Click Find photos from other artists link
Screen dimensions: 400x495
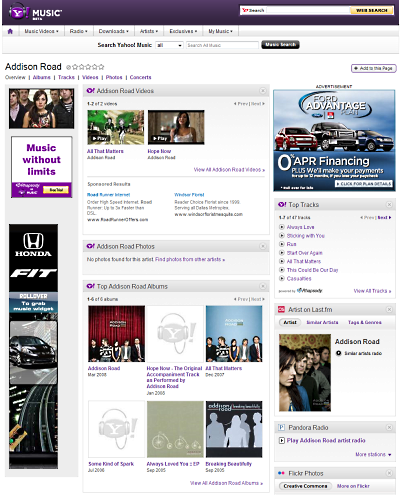tap(190, 259)
